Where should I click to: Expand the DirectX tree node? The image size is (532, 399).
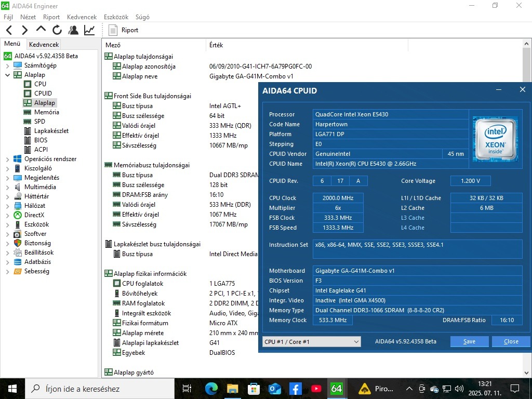[7, 215]
